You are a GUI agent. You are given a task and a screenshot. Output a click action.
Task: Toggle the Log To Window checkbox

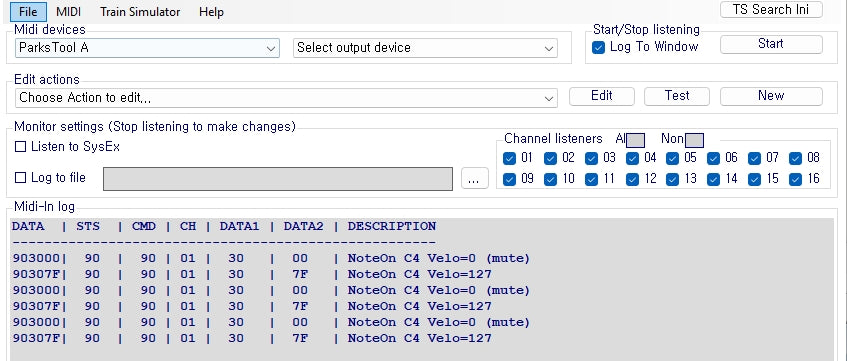coord(598,48)
